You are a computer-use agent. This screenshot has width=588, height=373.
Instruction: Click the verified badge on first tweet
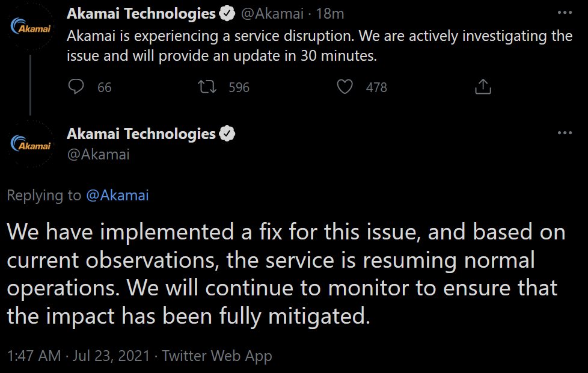(x=227, y=13)
